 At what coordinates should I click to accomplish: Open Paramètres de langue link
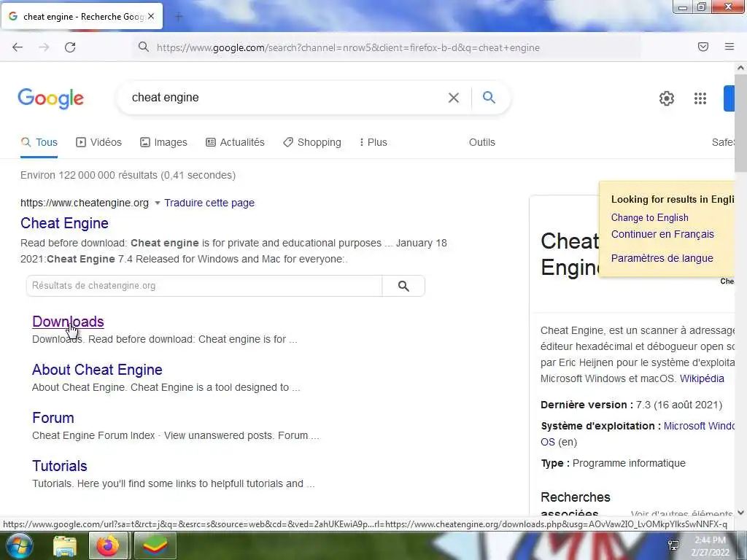[x=662, y=258]
